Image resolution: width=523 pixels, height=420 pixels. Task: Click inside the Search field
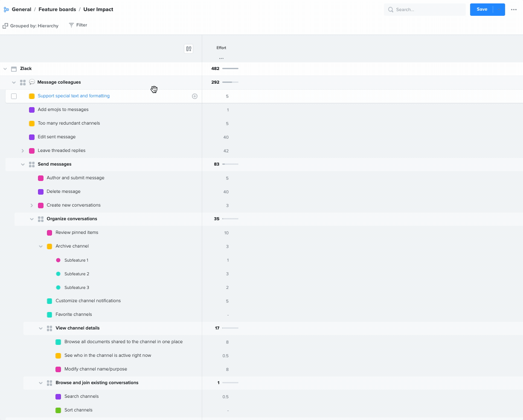click(424, 9)
